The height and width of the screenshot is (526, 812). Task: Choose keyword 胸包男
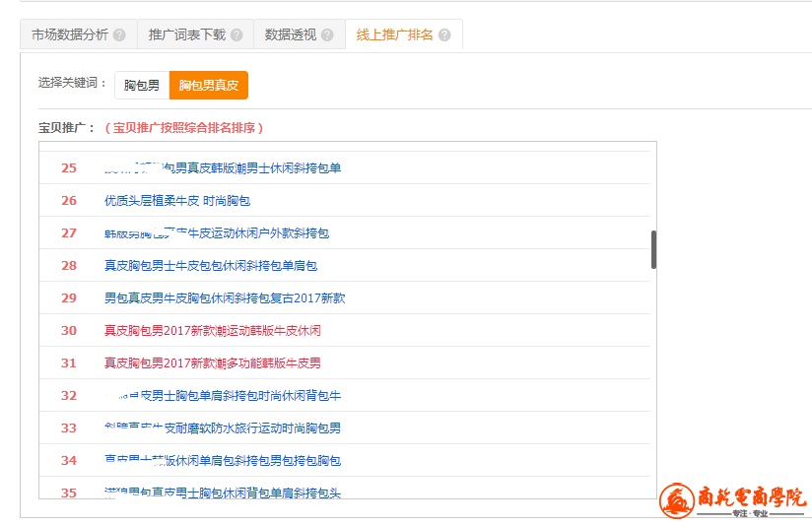point(142,85)
